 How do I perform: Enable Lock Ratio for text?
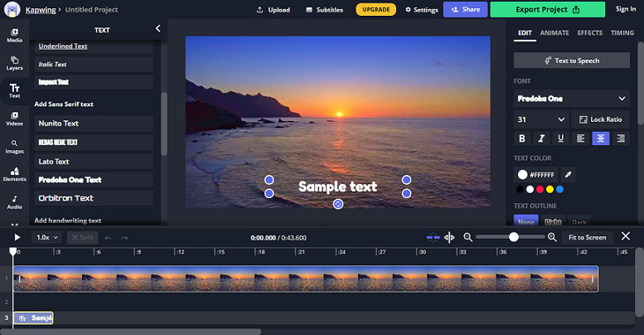pos(600,119)
